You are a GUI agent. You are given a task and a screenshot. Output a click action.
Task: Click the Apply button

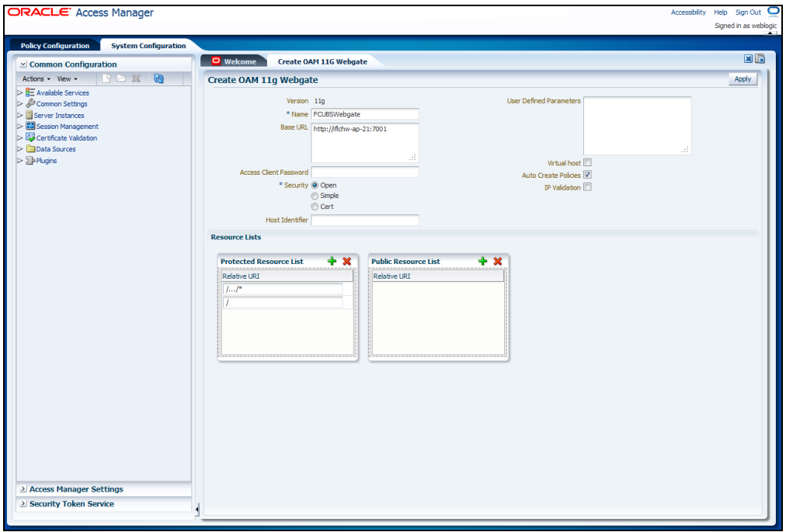click(x=743, y=78)
